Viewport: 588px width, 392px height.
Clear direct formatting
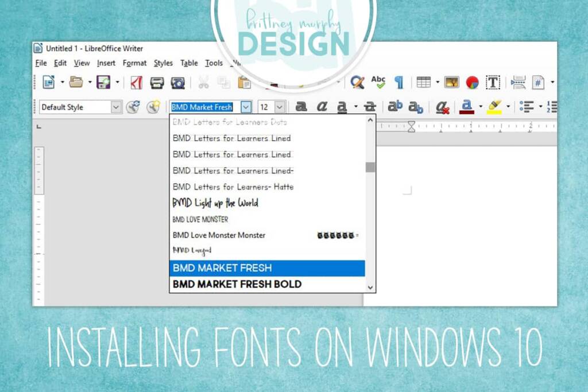point(441,107)
